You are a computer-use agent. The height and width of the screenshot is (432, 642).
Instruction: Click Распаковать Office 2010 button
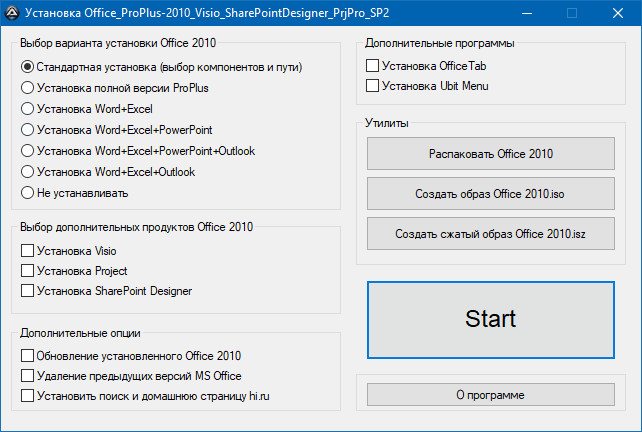tap(491, 154)
